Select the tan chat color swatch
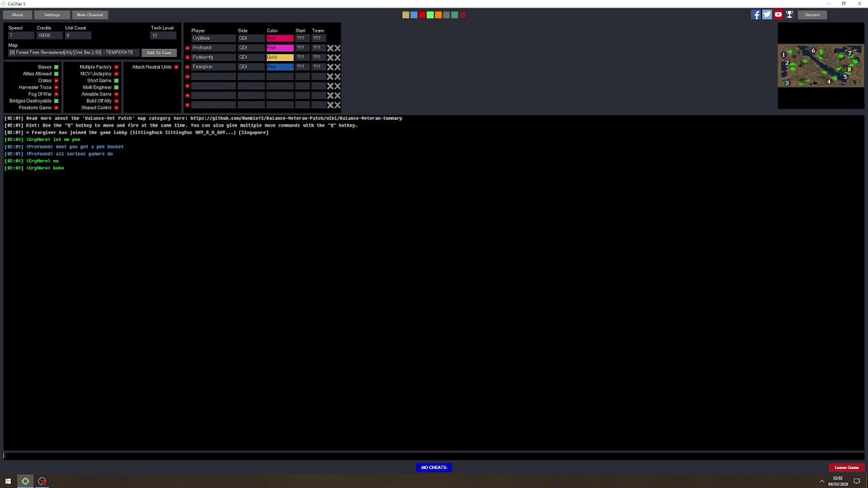 click(406, 14)
